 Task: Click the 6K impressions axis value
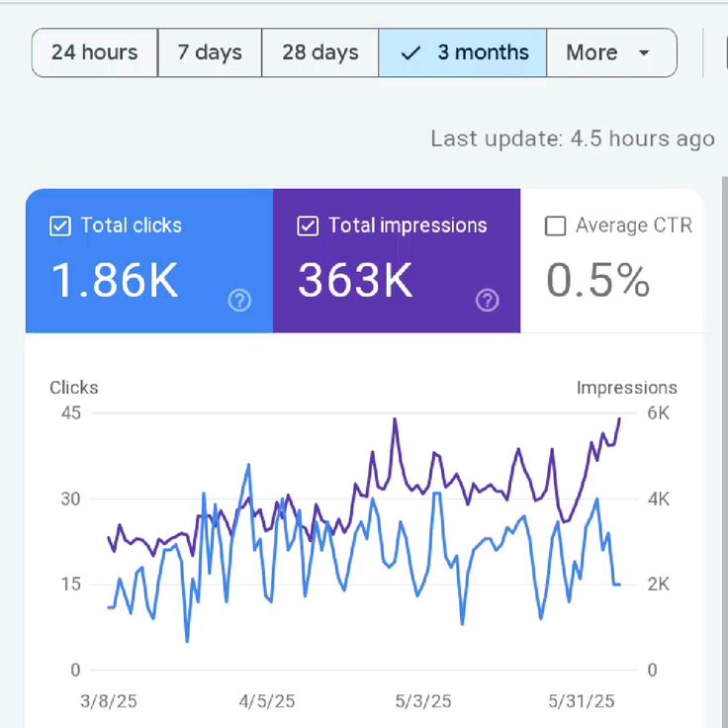tap(659, 412)
